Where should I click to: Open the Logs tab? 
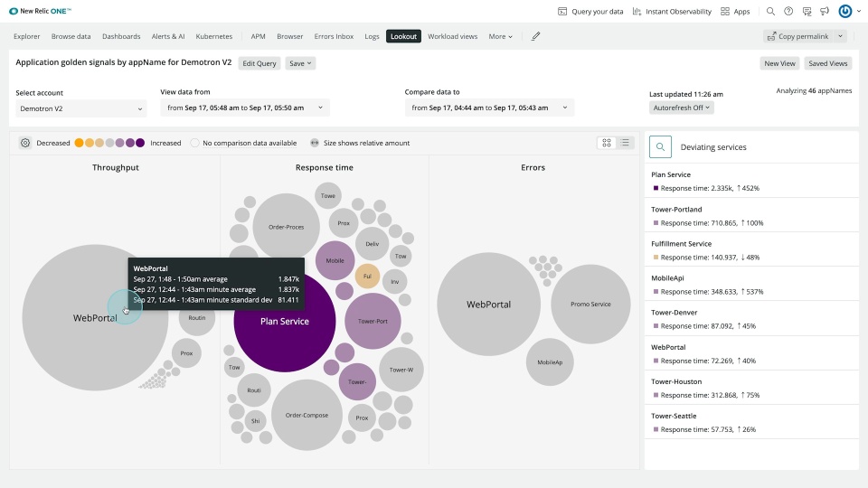pos(372,36)
